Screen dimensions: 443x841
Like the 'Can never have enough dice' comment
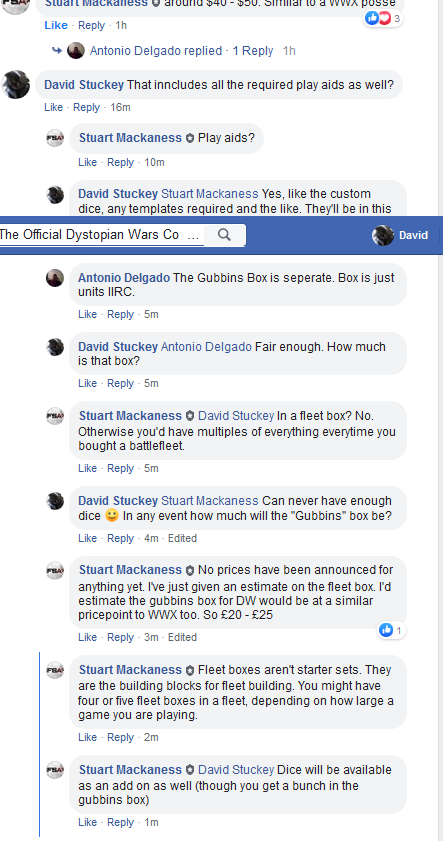(x=87, y=538)
